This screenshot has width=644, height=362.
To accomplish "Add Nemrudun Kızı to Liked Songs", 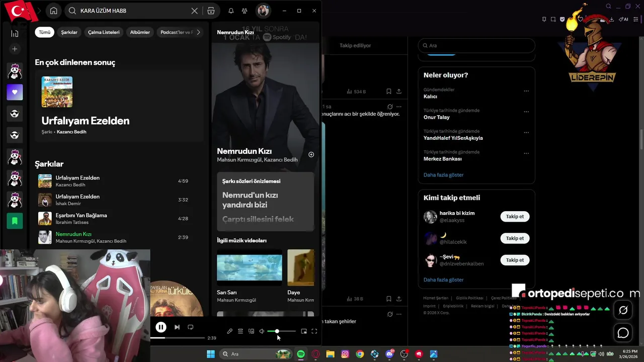I will point(311,154).
